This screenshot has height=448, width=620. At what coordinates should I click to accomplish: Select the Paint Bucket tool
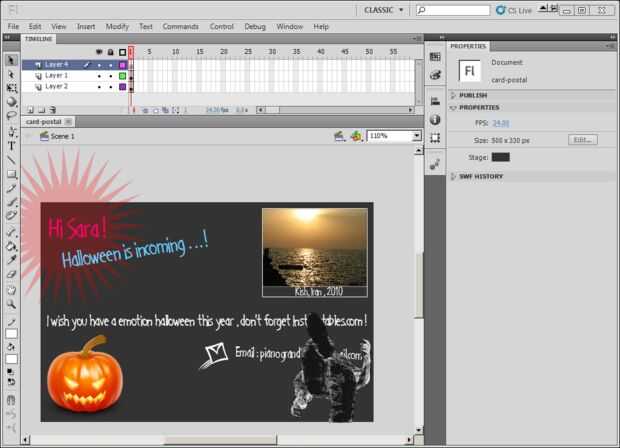11,246
